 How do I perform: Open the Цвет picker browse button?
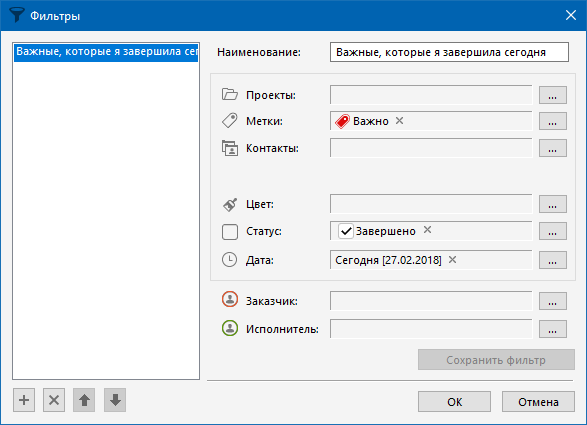click(x=553, y=204)
